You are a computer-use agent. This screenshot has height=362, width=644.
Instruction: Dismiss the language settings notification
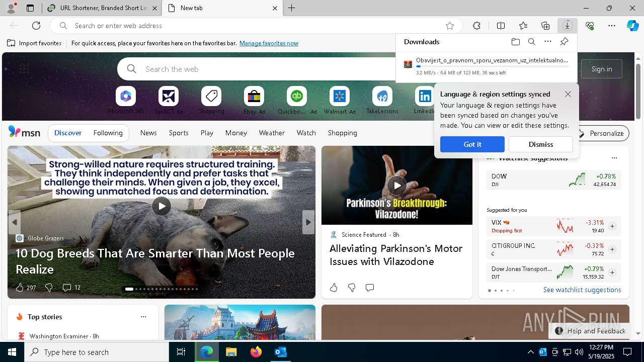[x=541, y=144]
